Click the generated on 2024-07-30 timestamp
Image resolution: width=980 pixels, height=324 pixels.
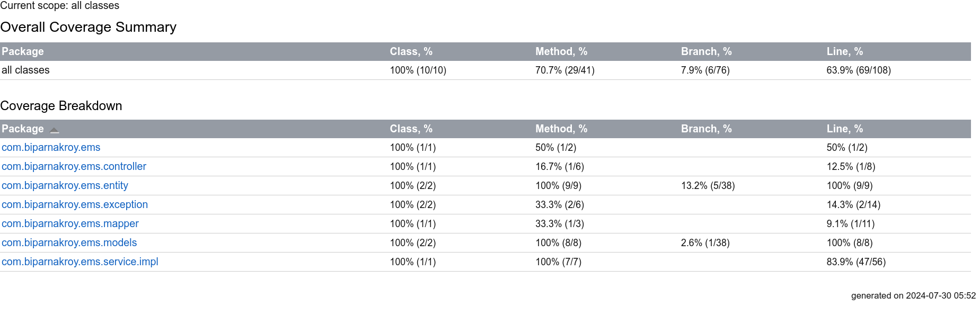click(913, 296)
